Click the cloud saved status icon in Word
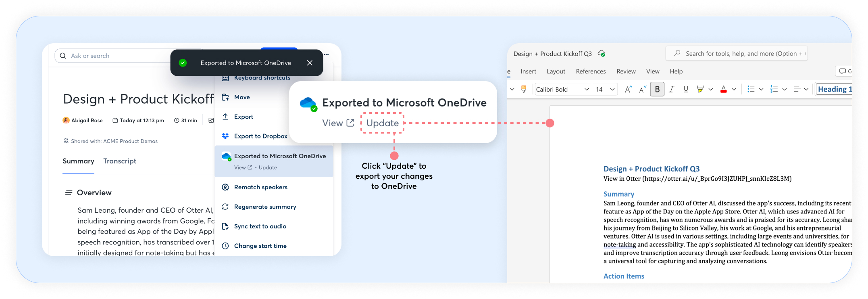 [x=601, y=54]
